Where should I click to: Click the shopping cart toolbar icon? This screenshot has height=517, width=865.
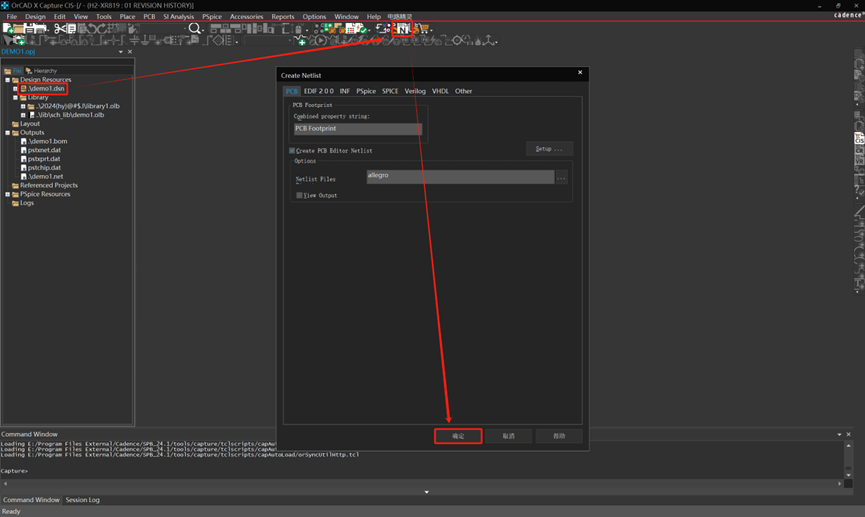425,28
